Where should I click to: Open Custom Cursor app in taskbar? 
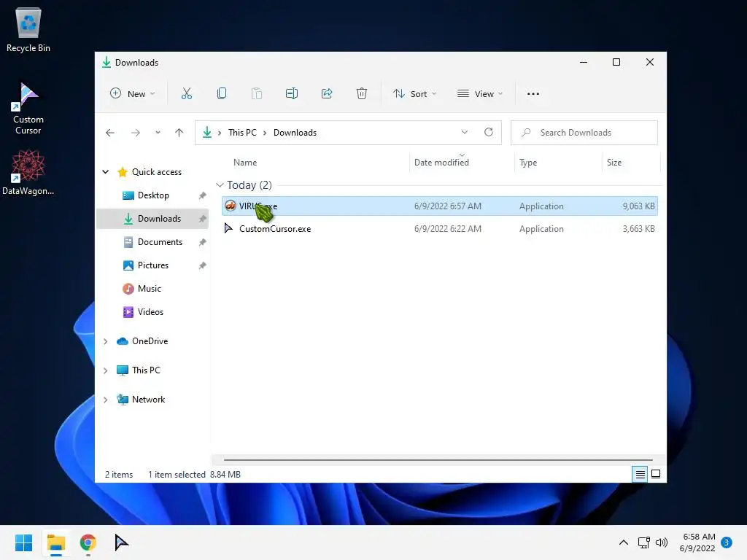[121, 542]
